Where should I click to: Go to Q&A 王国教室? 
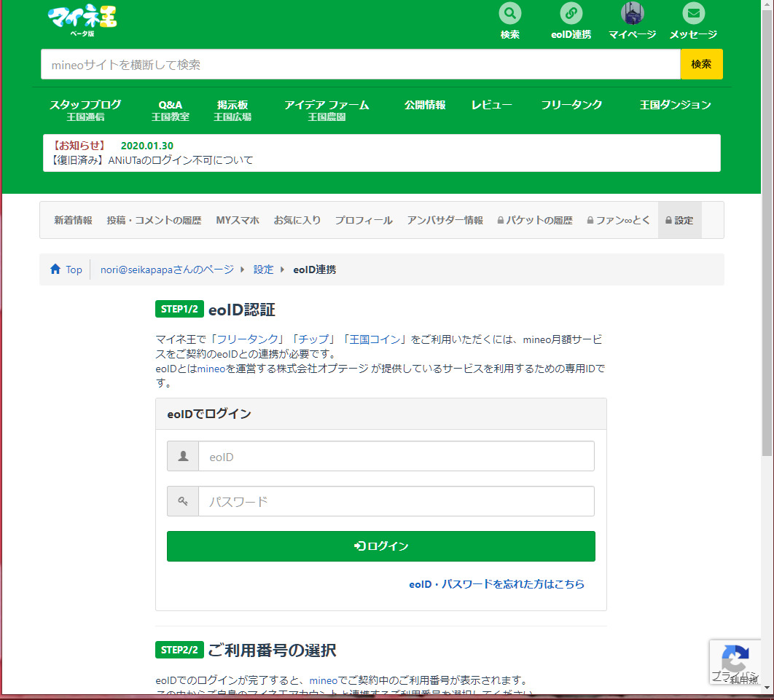170,110
